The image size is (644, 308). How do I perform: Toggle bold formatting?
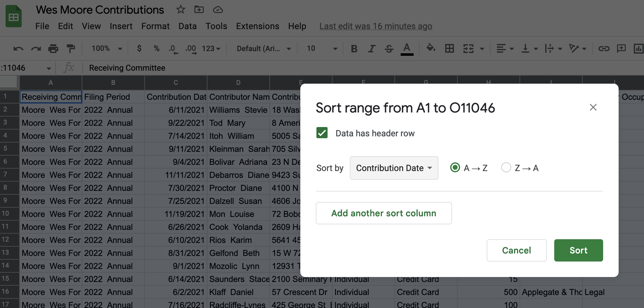point(354,49)
